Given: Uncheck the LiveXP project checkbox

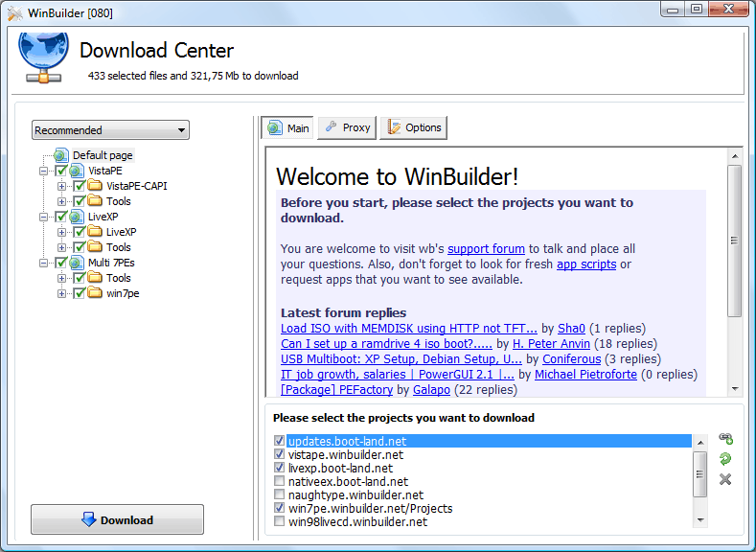Looking at the screenshot, I should [x=61, y=217].
